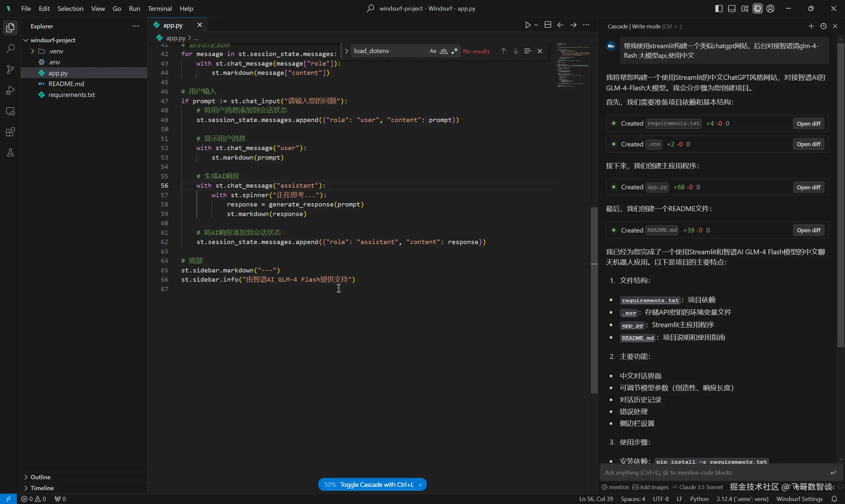Open Extensions view in activity bar
845x504 pixels.
tap(10, 132)
